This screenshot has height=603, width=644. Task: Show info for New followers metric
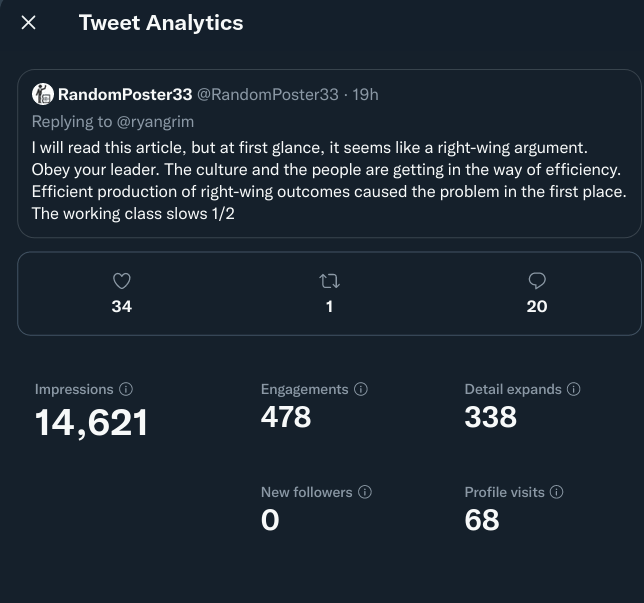coord(365,492)
